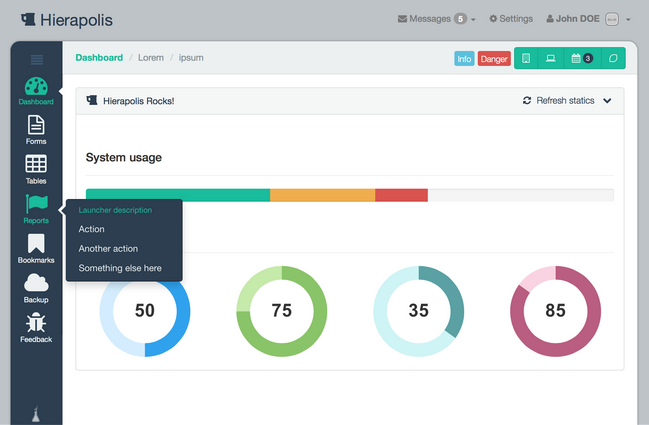Click the tablet device toolbar icon
Screen dimensions: 649x425
(526, 58)
